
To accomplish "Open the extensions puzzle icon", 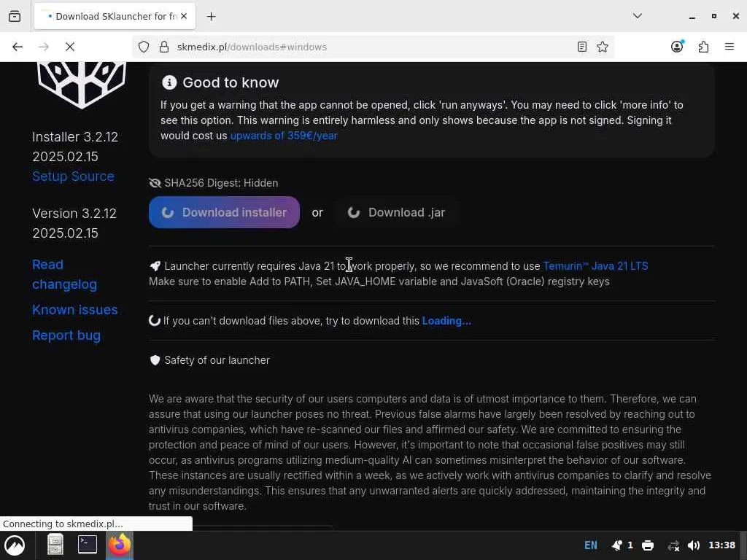I will (x=703, y=47).
